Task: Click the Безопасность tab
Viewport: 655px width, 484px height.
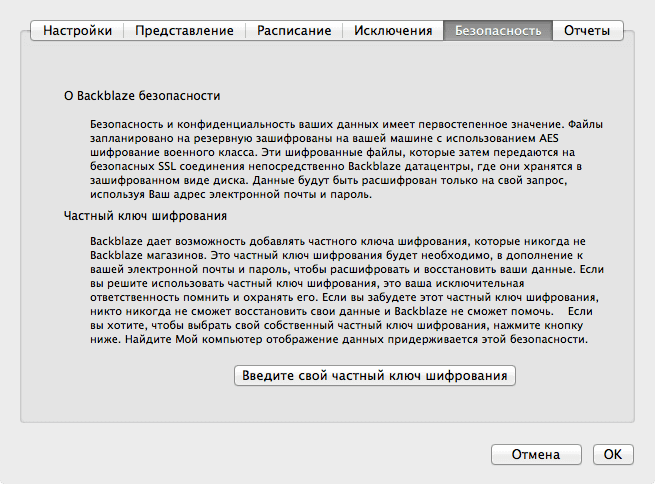Action: click(x=498, y=30)
